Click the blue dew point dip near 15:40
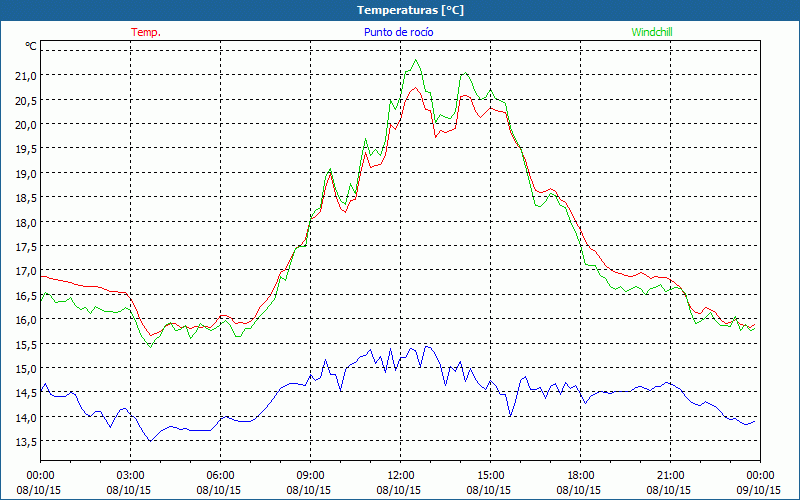 point(510,416)
